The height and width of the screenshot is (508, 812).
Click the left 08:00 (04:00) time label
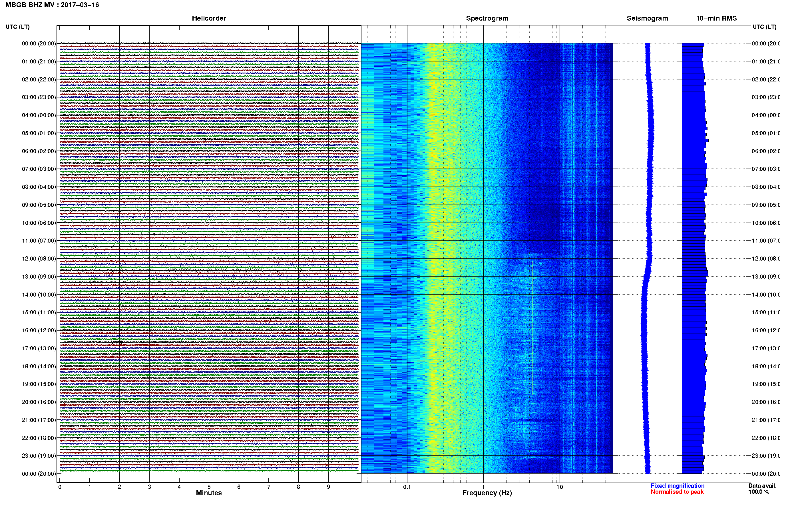(39, 187)
